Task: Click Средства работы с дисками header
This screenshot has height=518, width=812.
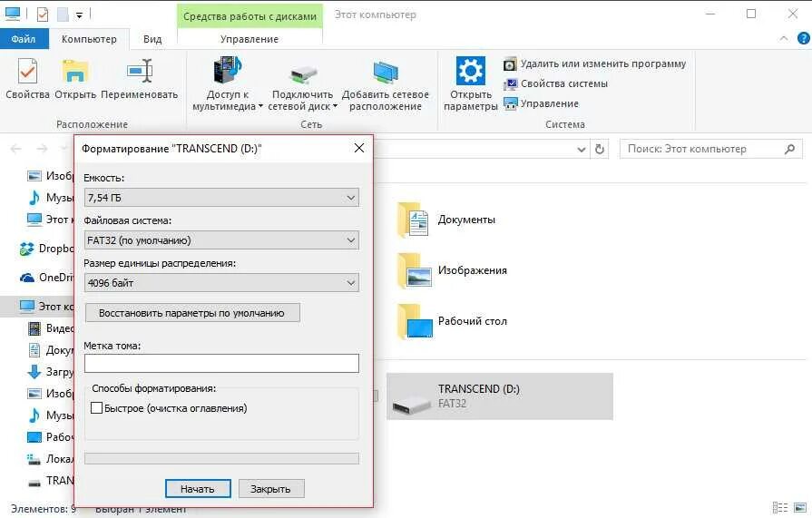Action: click(249, 16)
